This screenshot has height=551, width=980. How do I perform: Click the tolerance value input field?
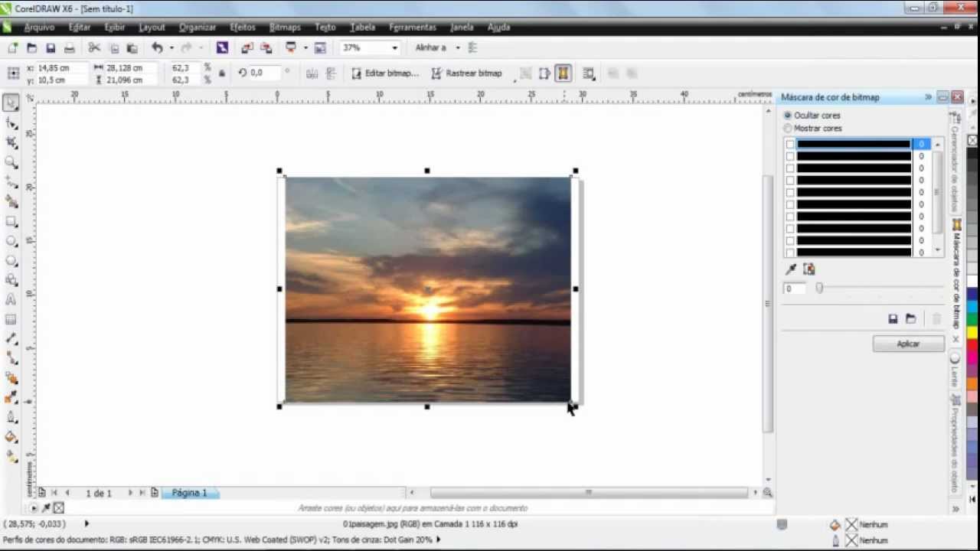[795, 289]
